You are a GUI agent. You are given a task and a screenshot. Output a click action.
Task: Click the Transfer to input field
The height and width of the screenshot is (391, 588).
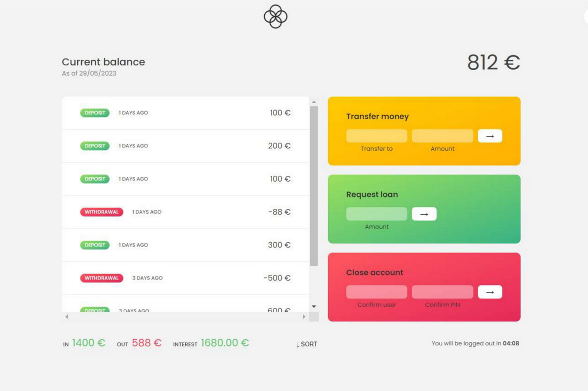(376, 136)
